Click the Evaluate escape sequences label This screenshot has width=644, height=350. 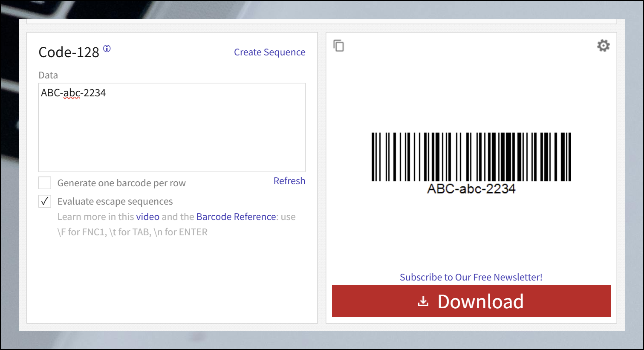(x=115, y=201)
